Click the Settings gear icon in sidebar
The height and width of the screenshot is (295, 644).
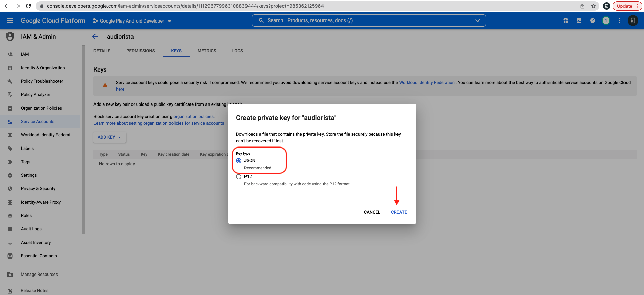tap(10, 175)
